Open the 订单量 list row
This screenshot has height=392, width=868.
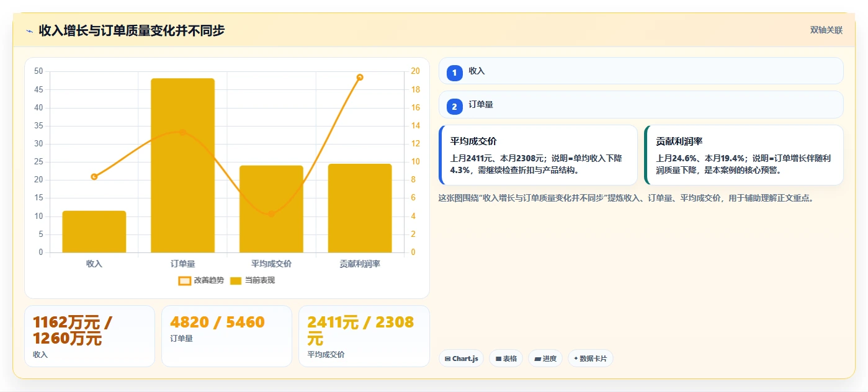(x=641, y=105)
